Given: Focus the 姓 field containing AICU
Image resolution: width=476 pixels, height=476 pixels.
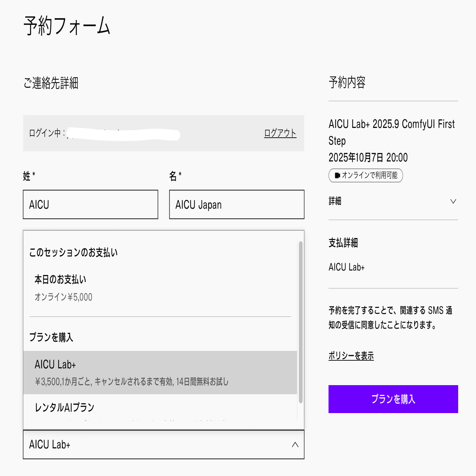Looking at the screenshot, I should coord(90,205).
